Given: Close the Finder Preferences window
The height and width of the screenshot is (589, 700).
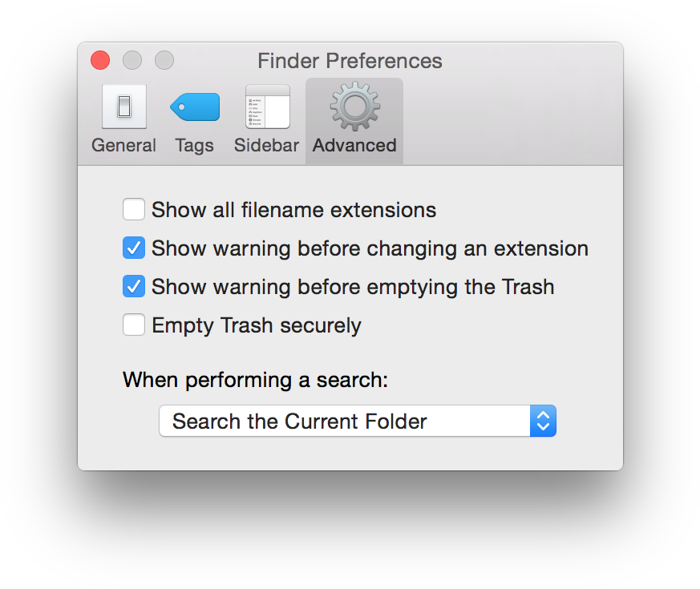Looking at the screenshot, I should pos(100,60).
